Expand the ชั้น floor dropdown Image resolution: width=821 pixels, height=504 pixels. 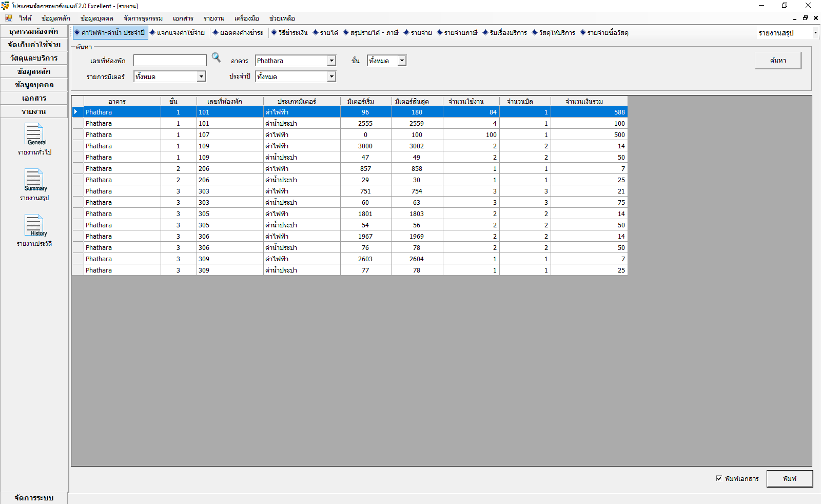[402, 61]
